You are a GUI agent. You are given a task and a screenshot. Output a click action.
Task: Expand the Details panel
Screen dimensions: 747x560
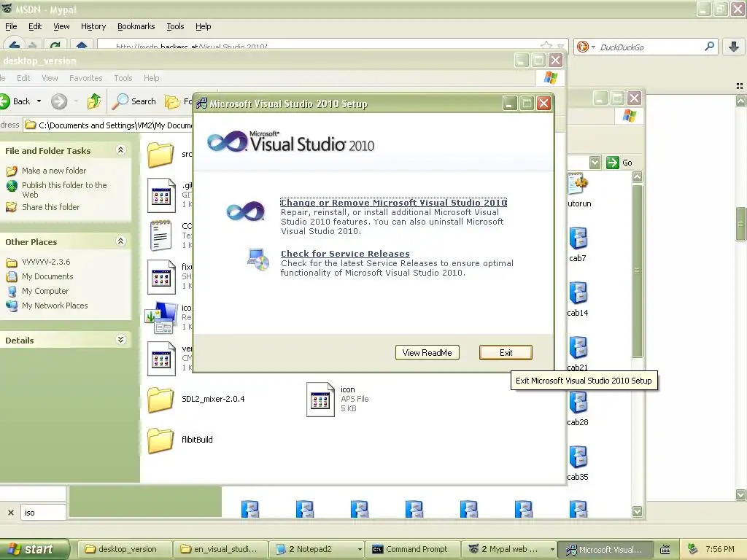[x=120, y=340]
